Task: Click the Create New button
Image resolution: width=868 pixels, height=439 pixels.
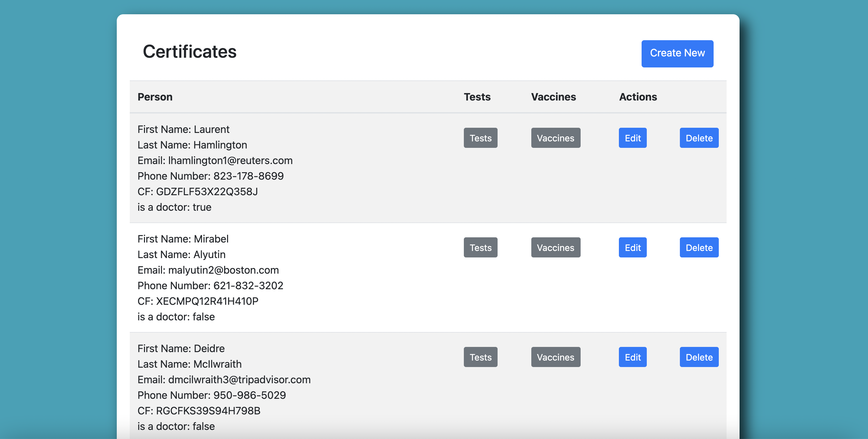Action: pyautogui.click(x=677, y=53)
